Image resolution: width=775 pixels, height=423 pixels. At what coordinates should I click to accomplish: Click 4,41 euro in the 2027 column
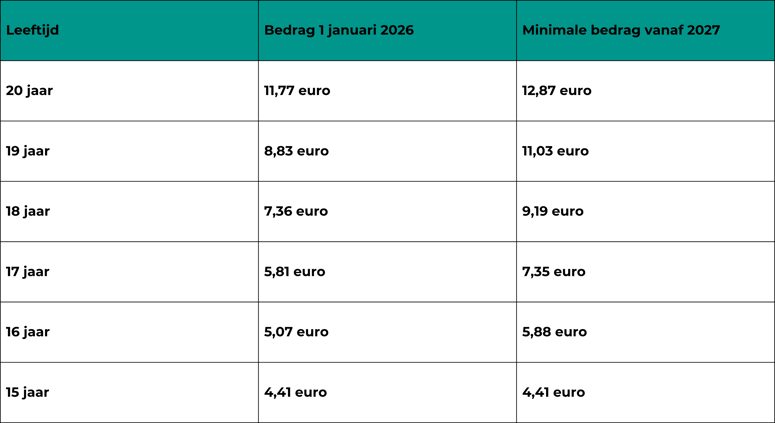553,393
